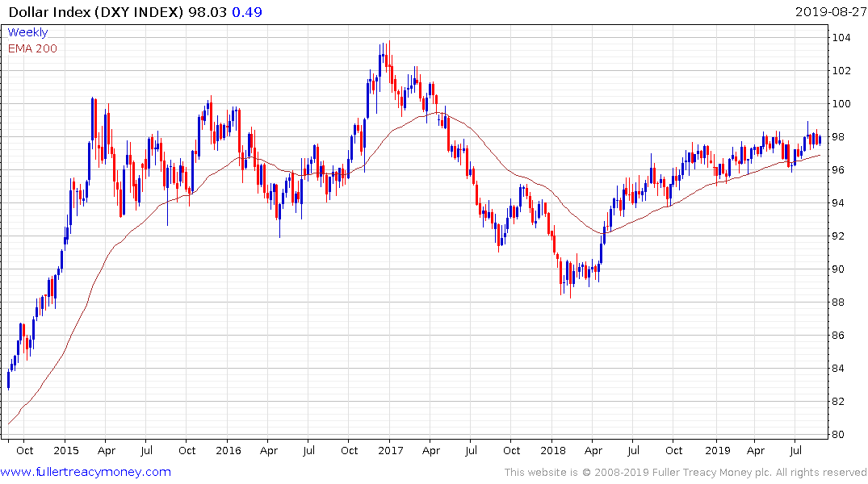This screenshot has width=868, height=484.
Task: Click the 'Dollar Index (DXY INDEX)' title text
Action: click(x=96, y=12)
